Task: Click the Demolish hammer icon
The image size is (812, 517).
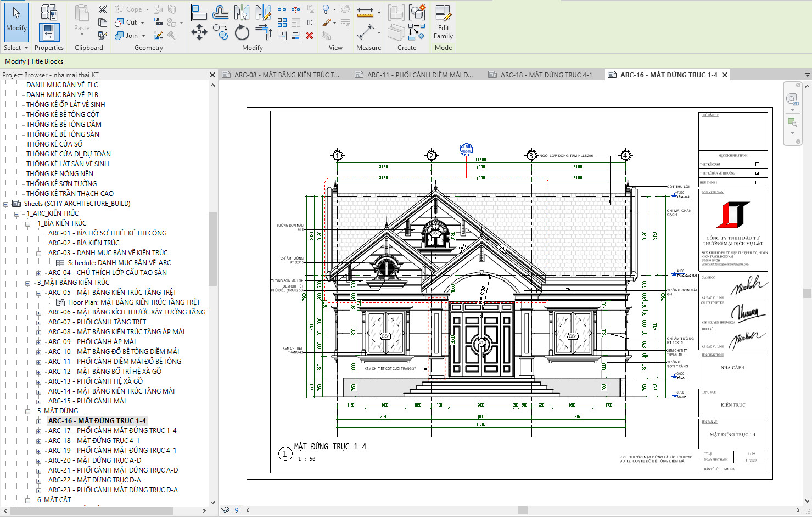Action: [x=172, y=36]
